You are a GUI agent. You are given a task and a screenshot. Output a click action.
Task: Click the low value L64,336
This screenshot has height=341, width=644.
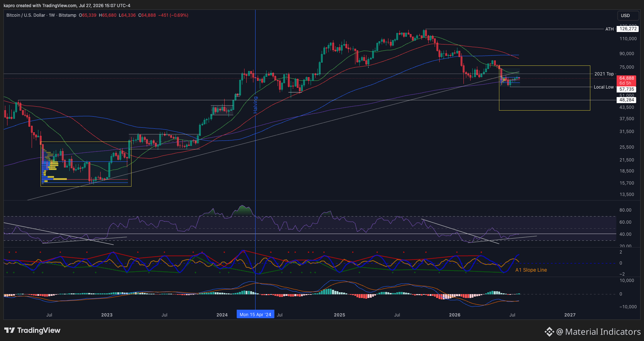pyautogui.click(x=127, y=15)
